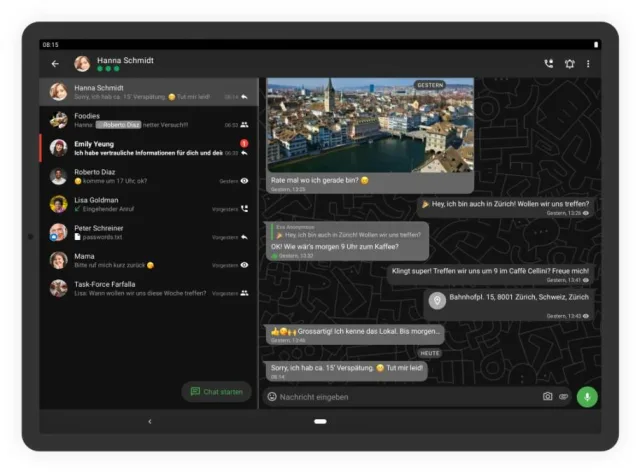Click the GESTERN date label

click(430, 85)
